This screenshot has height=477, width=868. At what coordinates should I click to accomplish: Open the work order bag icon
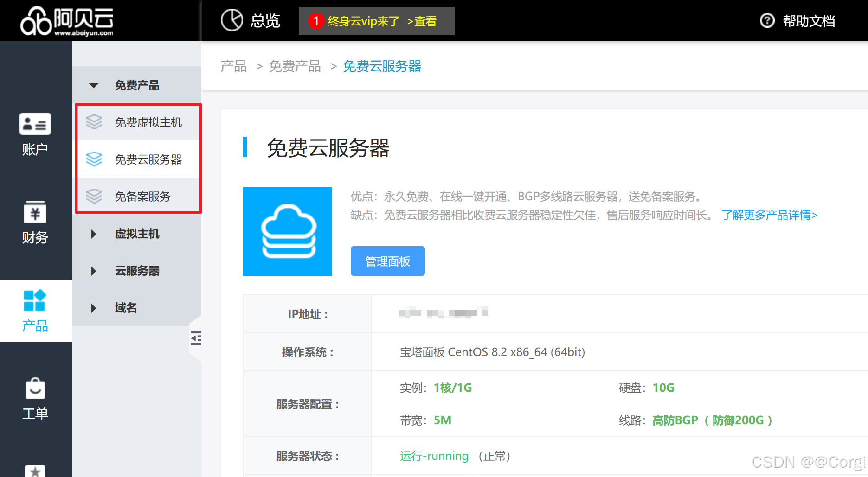[x=35, y=388]
